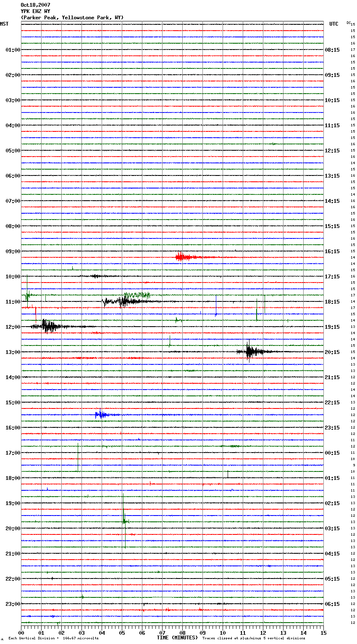The width and height of the screenshot is (357, 644).
Task: Select the 01:00 MST time label
Action: coord(13,50)
